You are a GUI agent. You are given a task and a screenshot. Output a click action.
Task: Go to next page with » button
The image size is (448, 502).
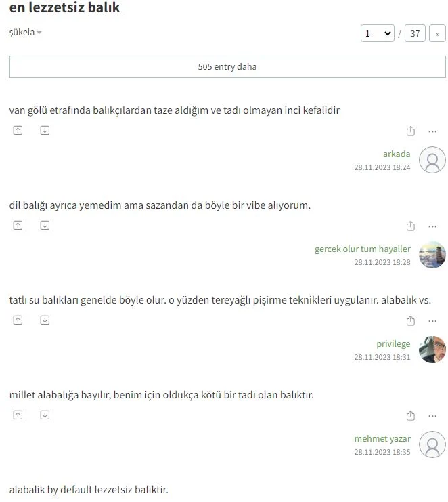437,33
